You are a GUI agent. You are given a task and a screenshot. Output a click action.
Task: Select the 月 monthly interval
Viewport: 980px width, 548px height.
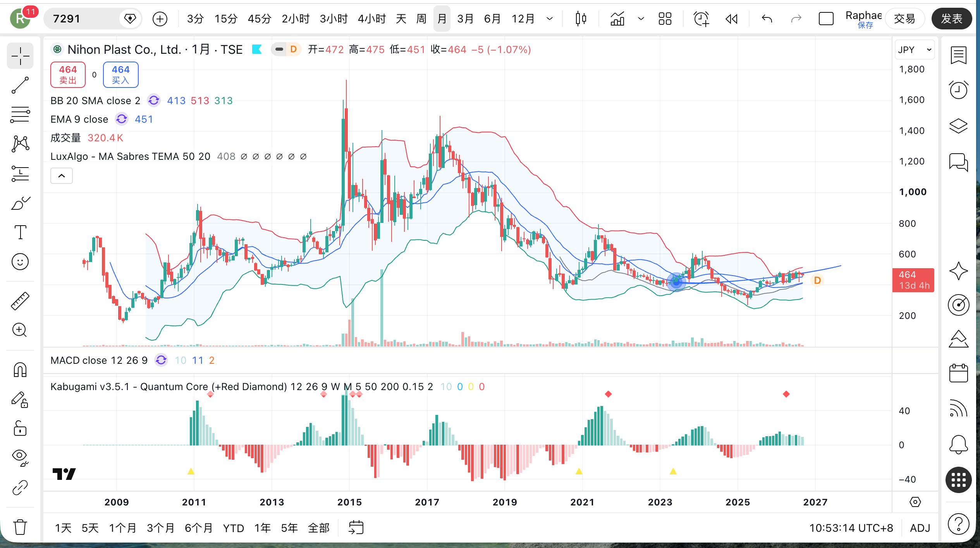[x=442, y=19]
